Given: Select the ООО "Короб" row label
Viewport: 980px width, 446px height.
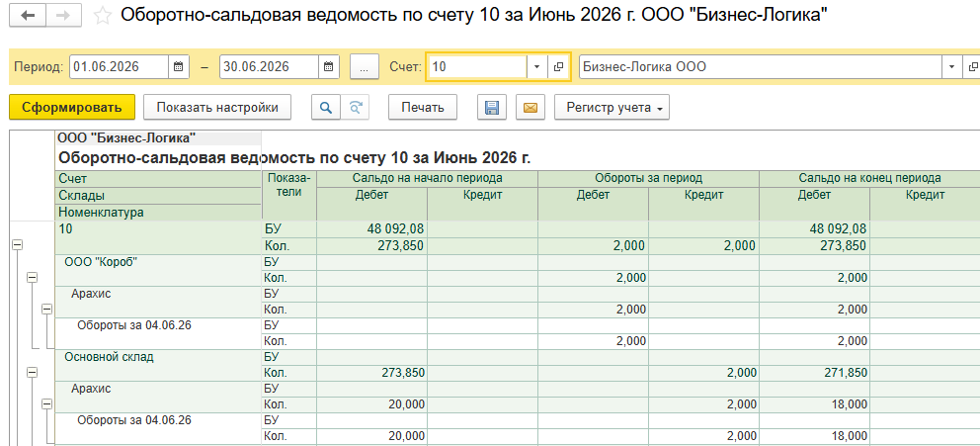Looking at the screenshot, I should coord(101,262).
